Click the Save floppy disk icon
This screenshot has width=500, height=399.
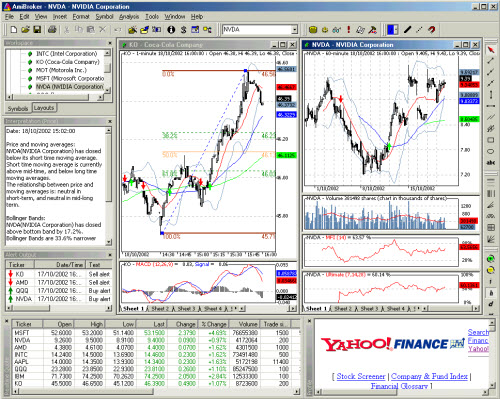coord(37,30)
